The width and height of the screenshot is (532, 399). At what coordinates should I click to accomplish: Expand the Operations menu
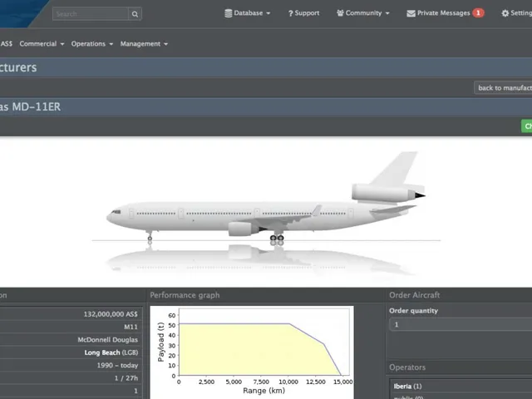[x=92, y=44]
